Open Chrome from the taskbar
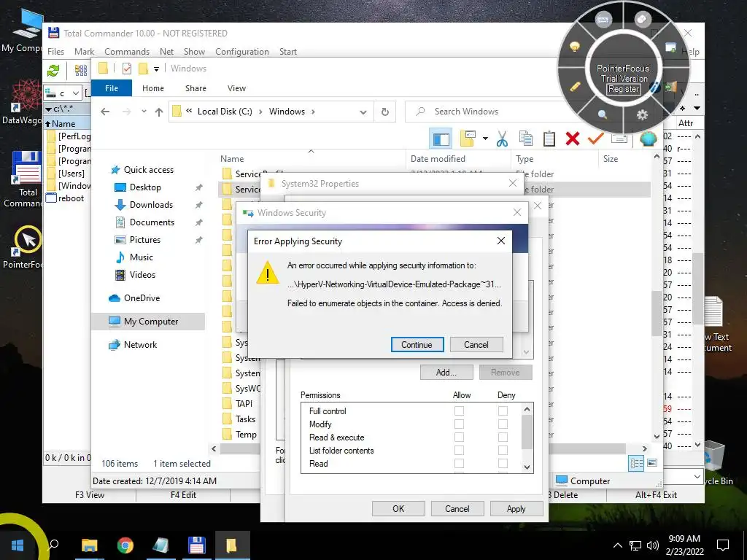 [125, 545]
